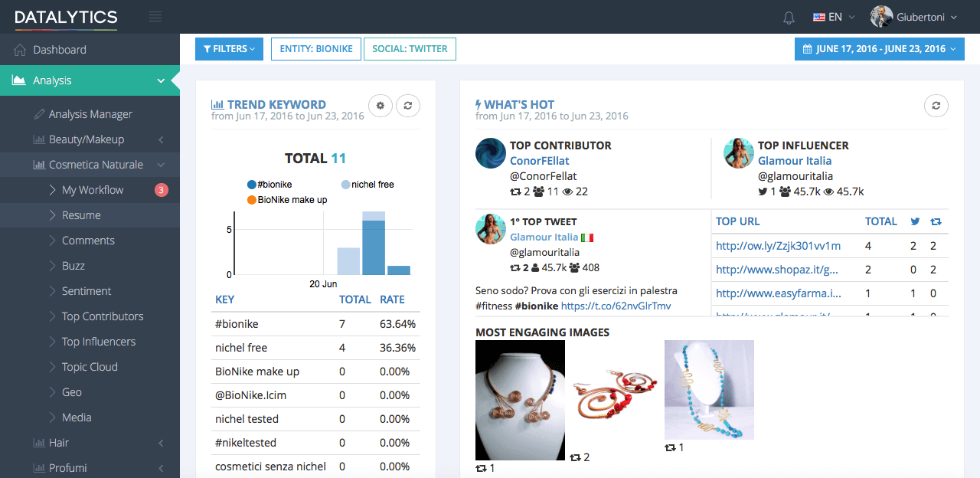Open the EN language dropdown
Image resolution: width=980 pixels, height=478 pixels.
pos(835,17)
